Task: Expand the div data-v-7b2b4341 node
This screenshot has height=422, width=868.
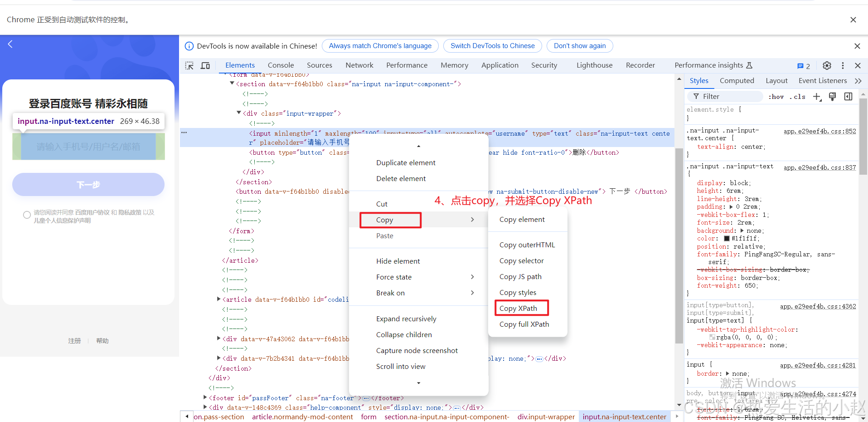Action: click(x=218, y=358)
